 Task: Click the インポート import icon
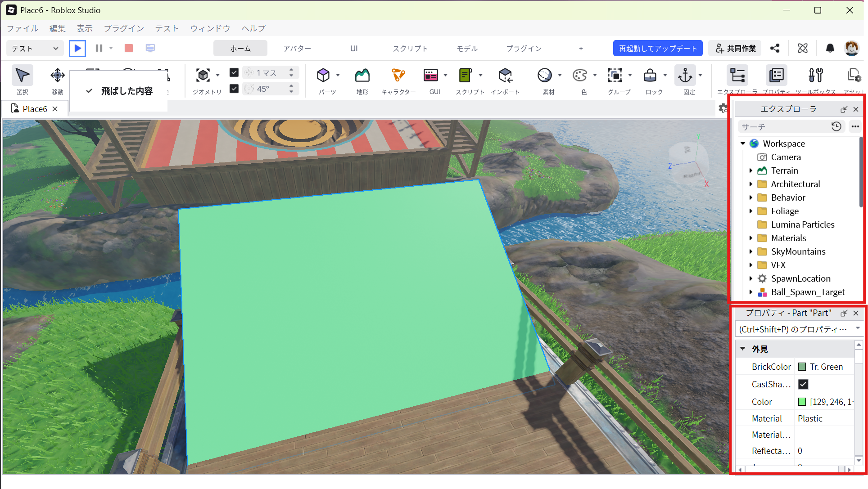(505, 76)
